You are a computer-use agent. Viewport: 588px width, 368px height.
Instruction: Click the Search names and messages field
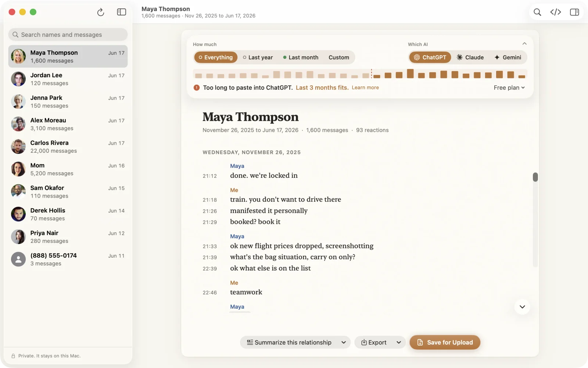click(x=68, y=35)
